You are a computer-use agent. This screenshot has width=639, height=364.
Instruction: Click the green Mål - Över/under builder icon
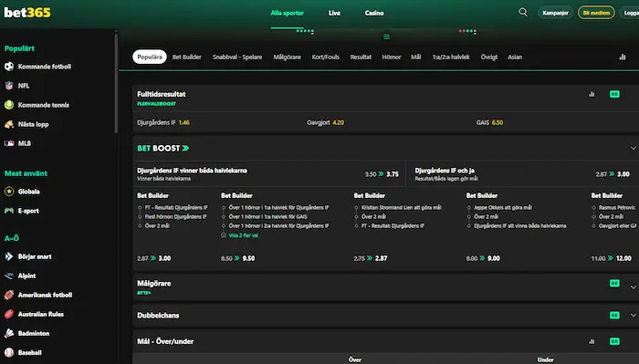pos(614,341)
